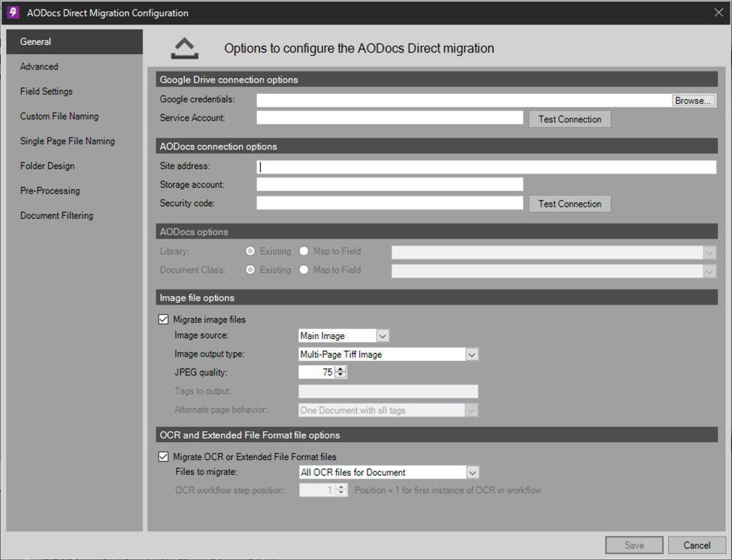The width and height of the screenshot is (732, 560).
Task: Click 'Position = 1 for first instance' hint text
Action: click(448, 490)
